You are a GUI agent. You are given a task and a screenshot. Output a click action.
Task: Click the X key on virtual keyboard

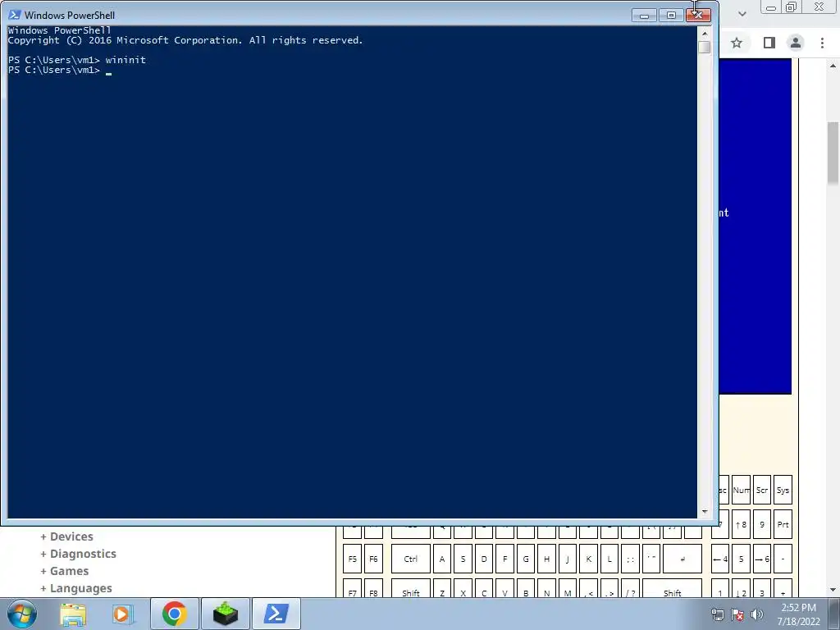click(x=463, y=589)
